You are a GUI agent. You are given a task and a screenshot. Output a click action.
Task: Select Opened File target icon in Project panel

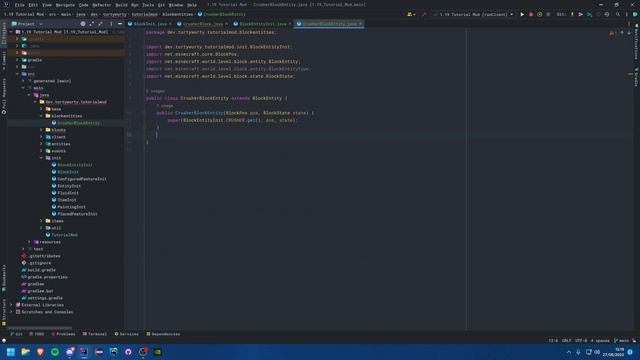[x=83, y=24]
